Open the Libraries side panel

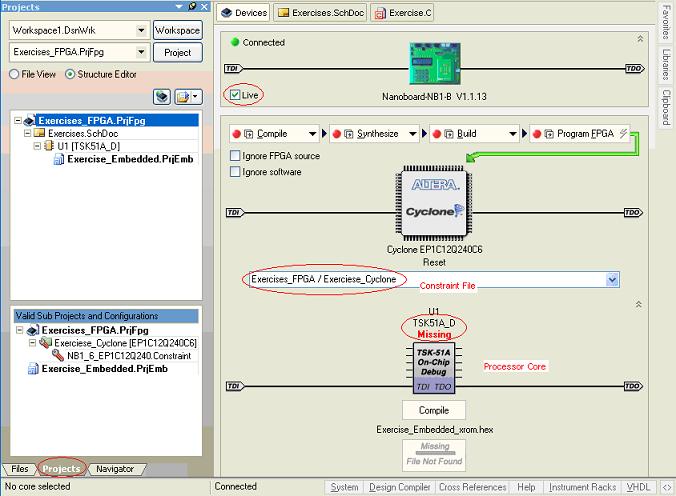tap(666, 64)
